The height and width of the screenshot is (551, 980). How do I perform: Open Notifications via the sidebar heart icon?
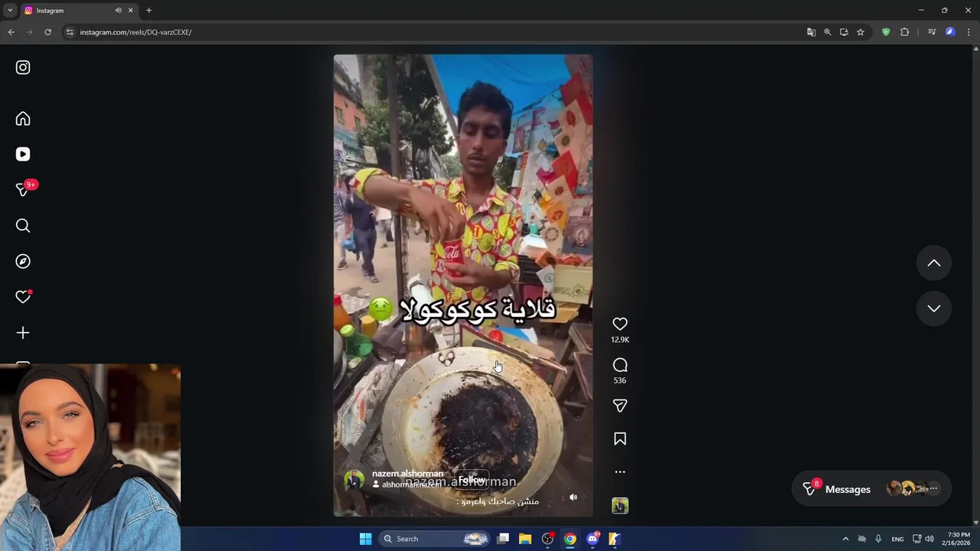23,297
